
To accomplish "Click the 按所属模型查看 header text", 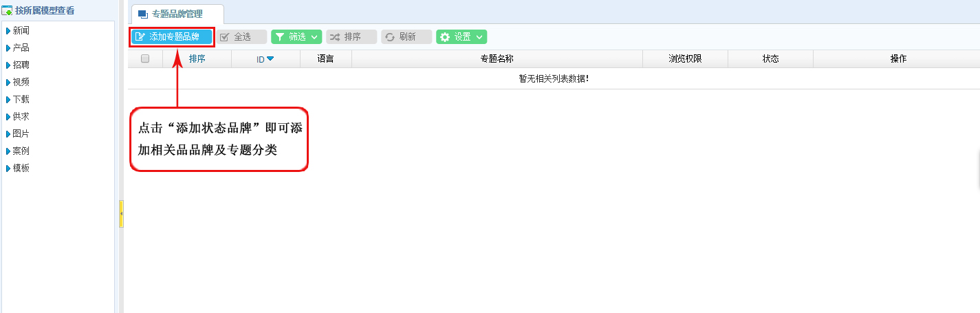I will (45, 11).
